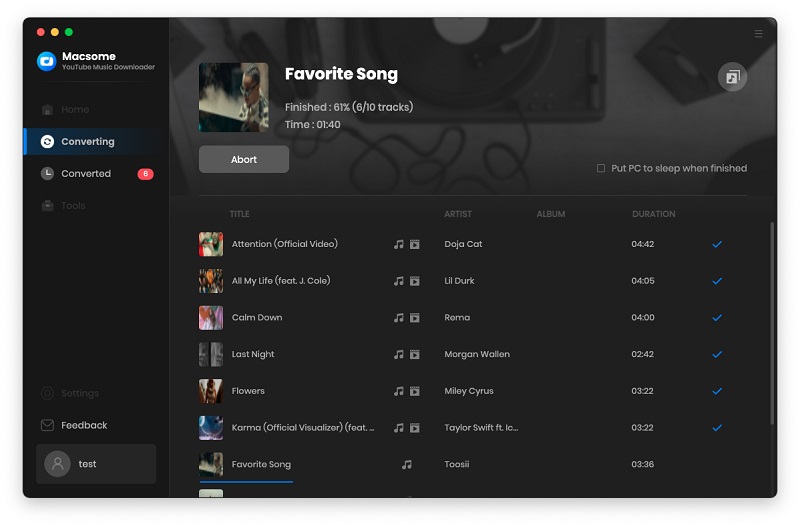Viewport: 800px width, 526px height.
Task: Click the Feedback envelope icon
Action: pos(47,425)
